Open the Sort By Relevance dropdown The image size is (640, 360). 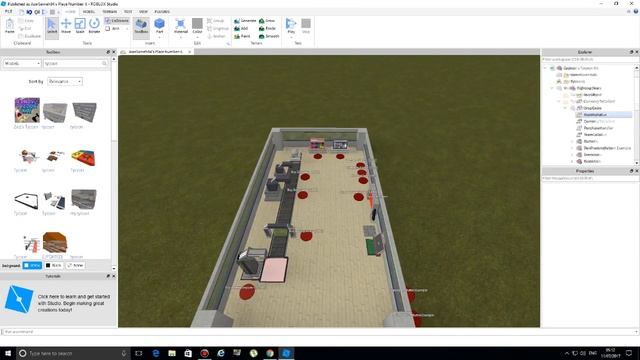click(65, 81)
